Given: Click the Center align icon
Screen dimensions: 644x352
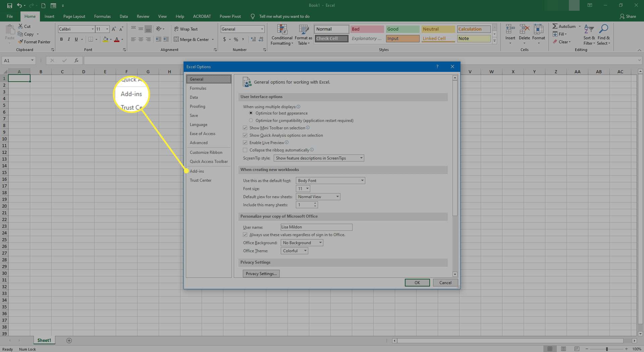Looking at the screenshot, I should 141,39.
